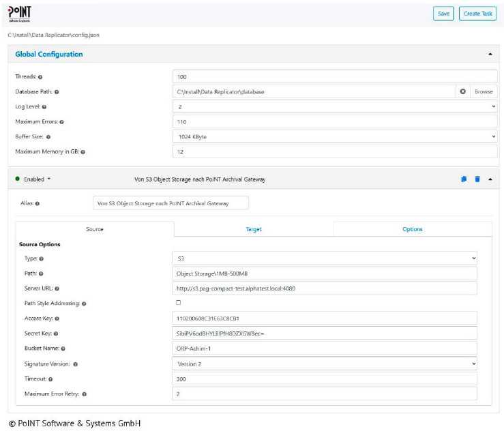Image resolution: width=504 pixels, height=444 pixels.
Task: Click the Timeout help icon
Action: click(x=50, y=379)
